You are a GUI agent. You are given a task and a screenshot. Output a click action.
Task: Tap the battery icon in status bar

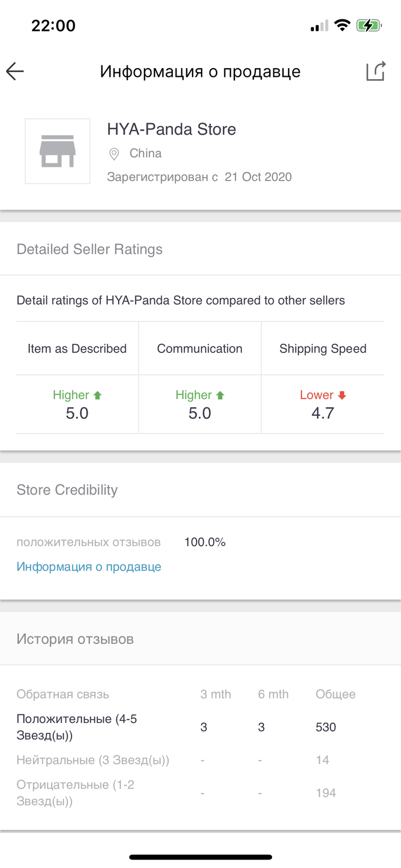(x=368, y=26)
